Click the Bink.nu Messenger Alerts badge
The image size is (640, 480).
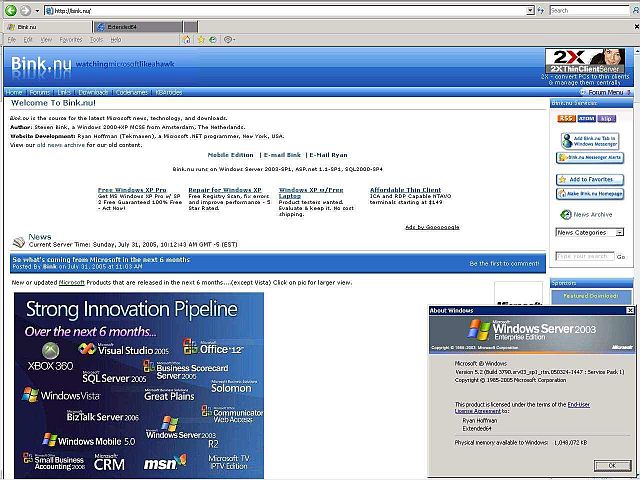click(590, 157)
